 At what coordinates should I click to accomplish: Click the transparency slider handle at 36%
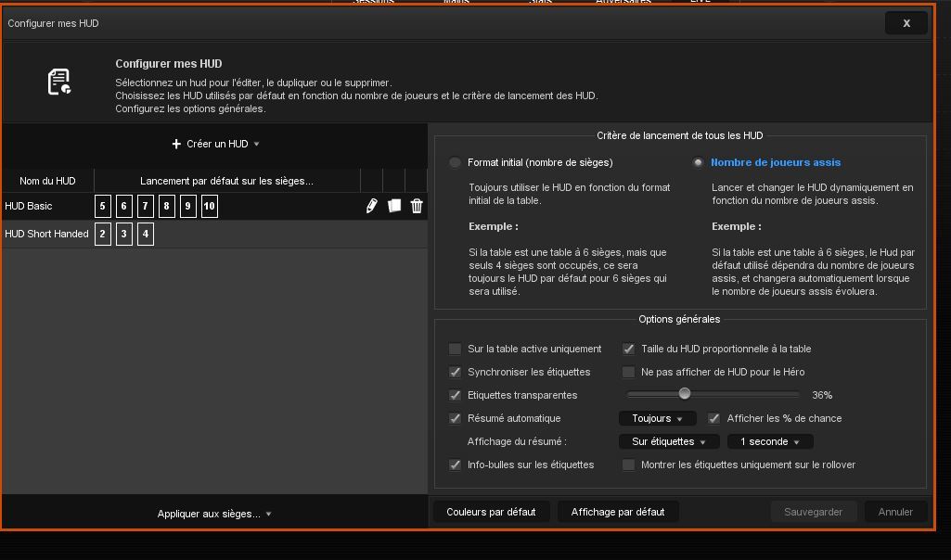pos(685,394)
